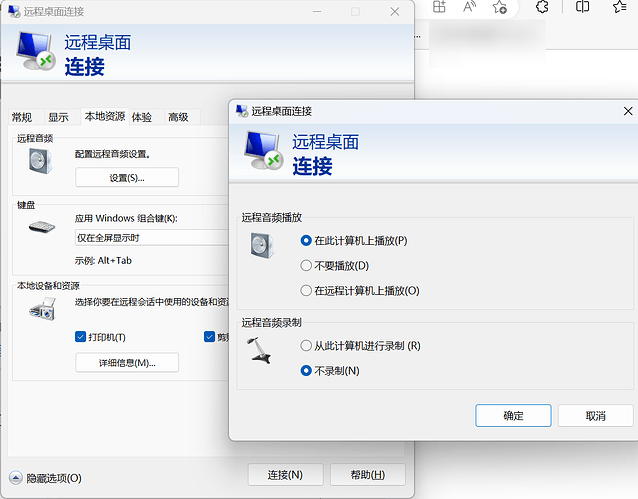
Task: Open the Windows 组合键 dropdown box
Action: point(152,238)
